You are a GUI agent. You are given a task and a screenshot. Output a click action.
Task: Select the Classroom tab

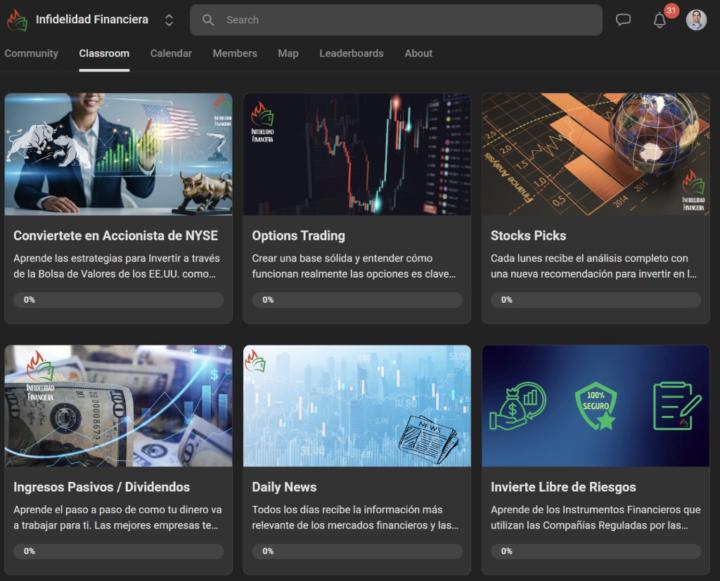pos(104,53)
